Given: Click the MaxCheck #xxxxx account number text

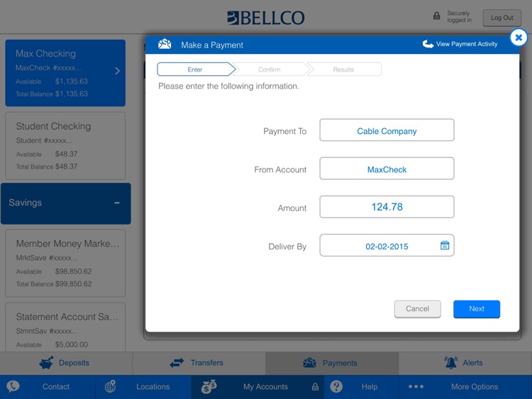Looking at the screenshot, I should pos(49,68).
